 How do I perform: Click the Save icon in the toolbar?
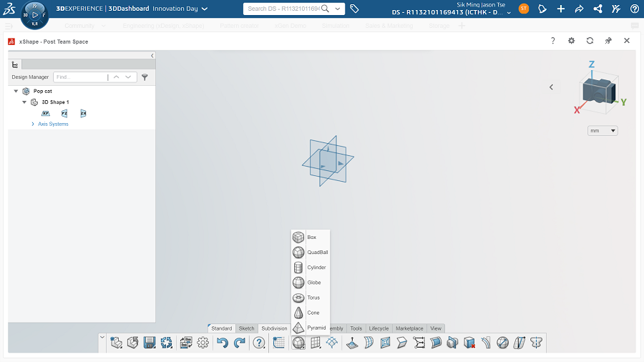click(x=150, y=343)
